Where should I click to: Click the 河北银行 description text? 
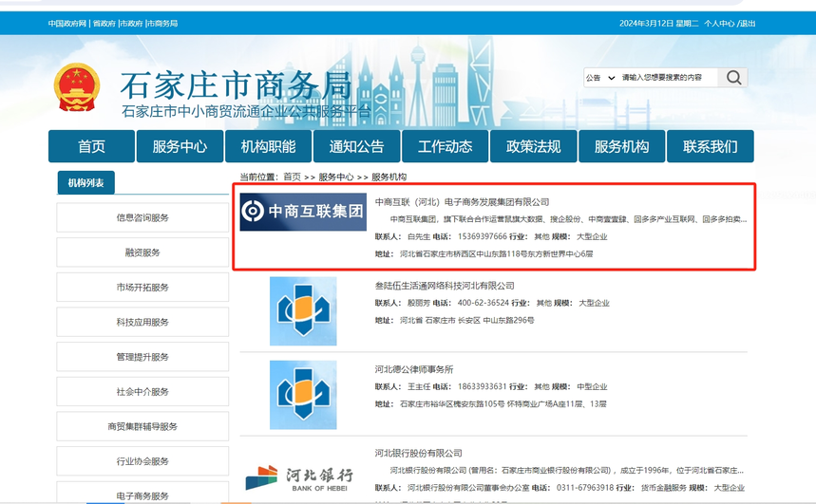567,470
